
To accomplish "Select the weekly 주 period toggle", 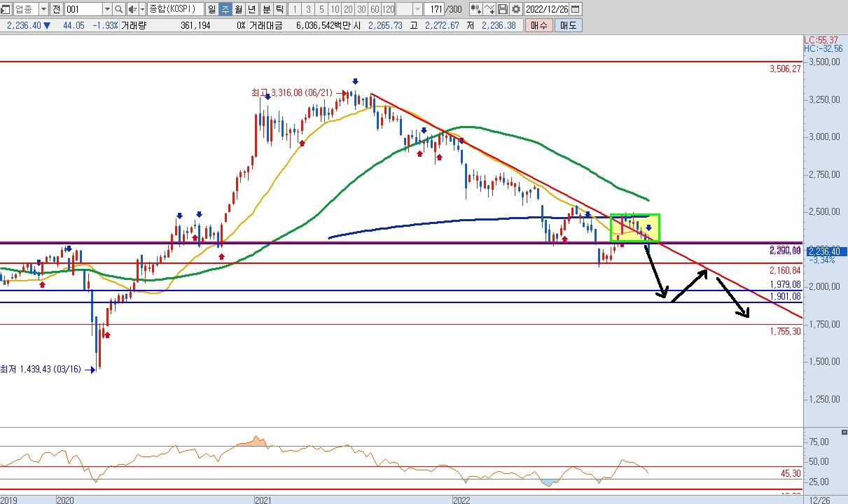I will [225, 9].
